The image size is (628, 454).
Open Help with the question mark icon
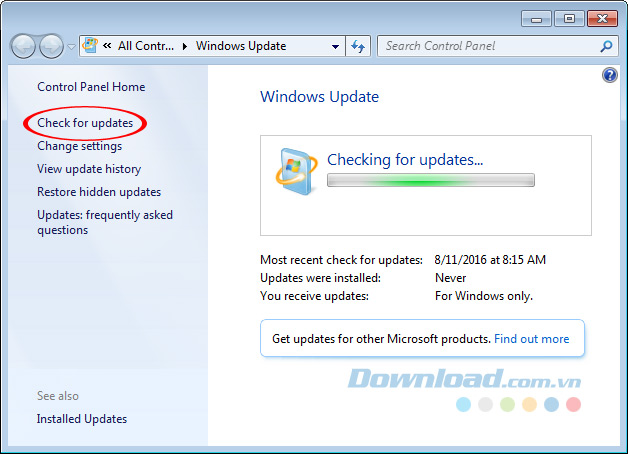coord(610,75)
